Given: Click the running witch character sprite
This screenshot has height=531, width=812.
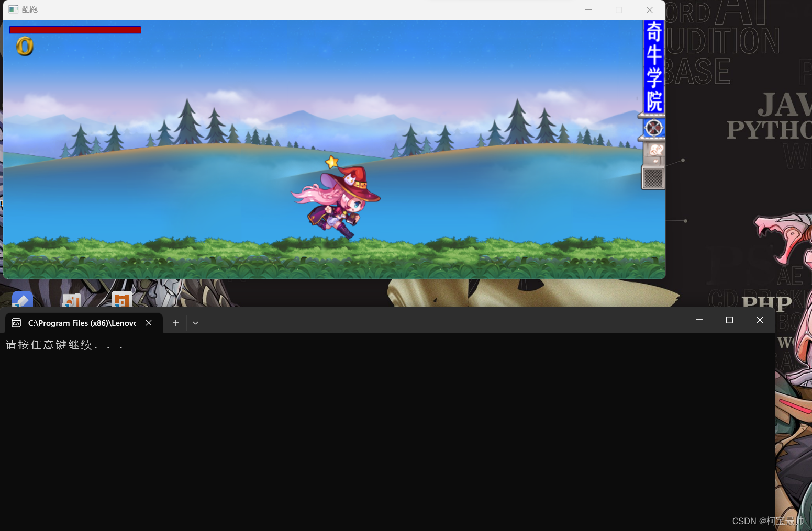Looking at the screenshot, I should (x=336, y=203).
